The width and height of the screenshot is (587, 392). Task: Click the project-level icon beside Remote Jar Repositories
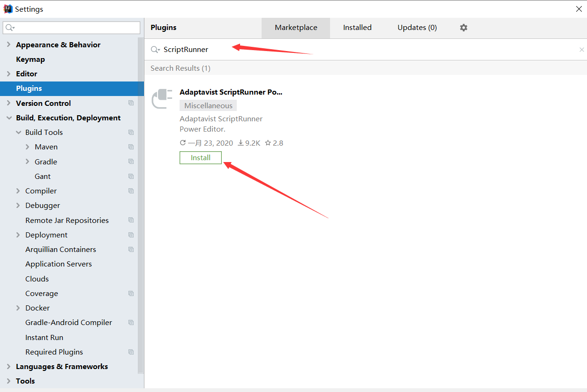[x=131, y=220]
